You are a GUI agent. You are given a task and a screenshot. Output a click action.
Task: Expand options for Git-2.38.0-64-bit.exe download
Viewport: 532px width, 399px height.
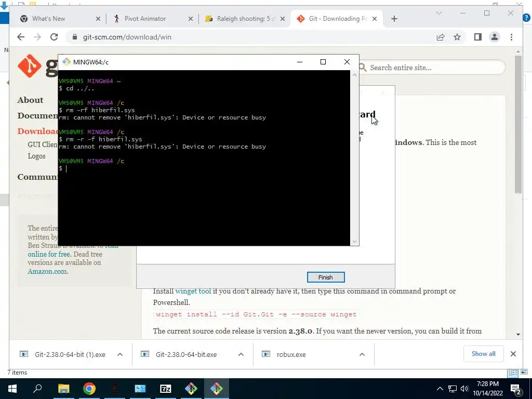pyautogui.click(x=241, y=354)
